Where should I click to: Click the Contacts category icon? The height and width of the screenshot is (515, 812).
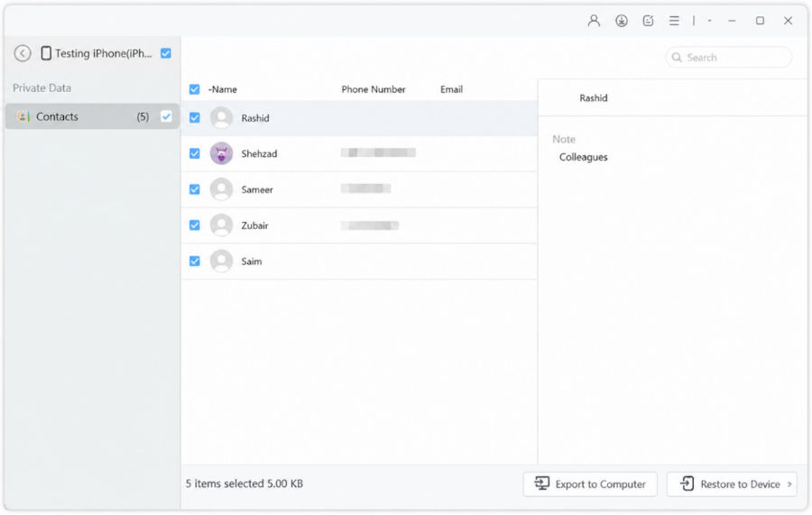(23, 116)
